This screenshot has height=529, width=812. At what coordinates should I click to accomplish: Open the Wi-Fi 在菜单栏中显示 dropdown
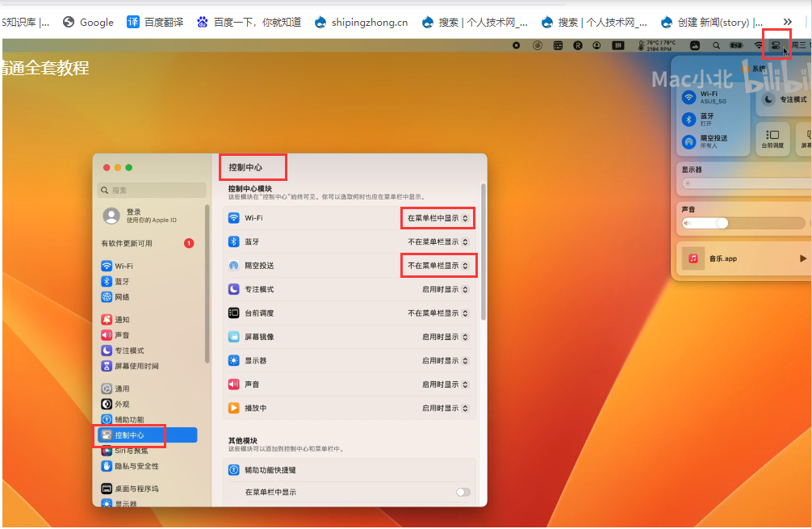pyautogui.click(x=437, y=218)
